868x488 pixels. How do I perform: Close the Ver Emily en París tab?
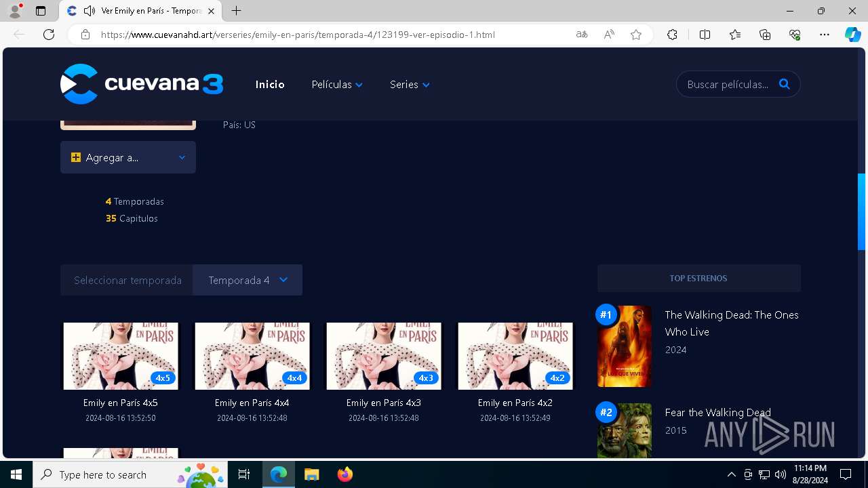tap(211, 11)
